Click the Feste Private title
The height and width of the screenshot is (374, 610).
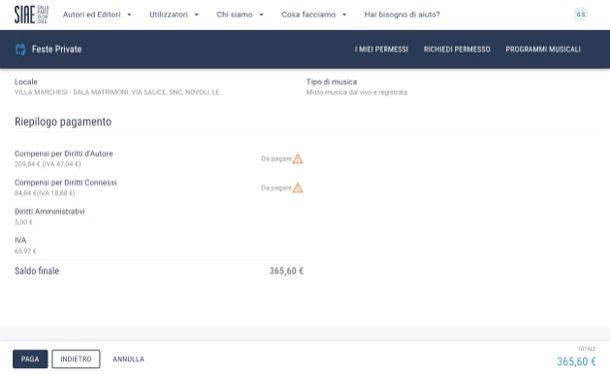click(57, 49)
